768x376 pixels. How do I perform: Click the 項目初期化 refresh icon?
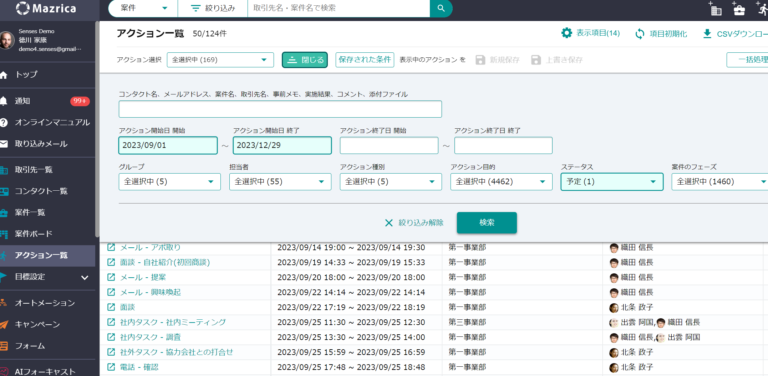tap(640, 34)
